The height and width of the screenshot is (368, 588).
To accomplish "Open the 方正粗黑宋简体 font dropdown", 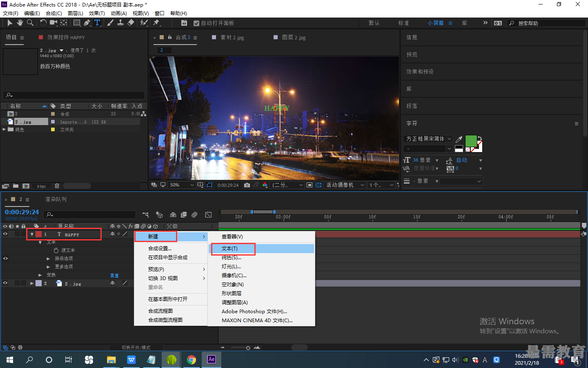I will [x=428, y=139].
